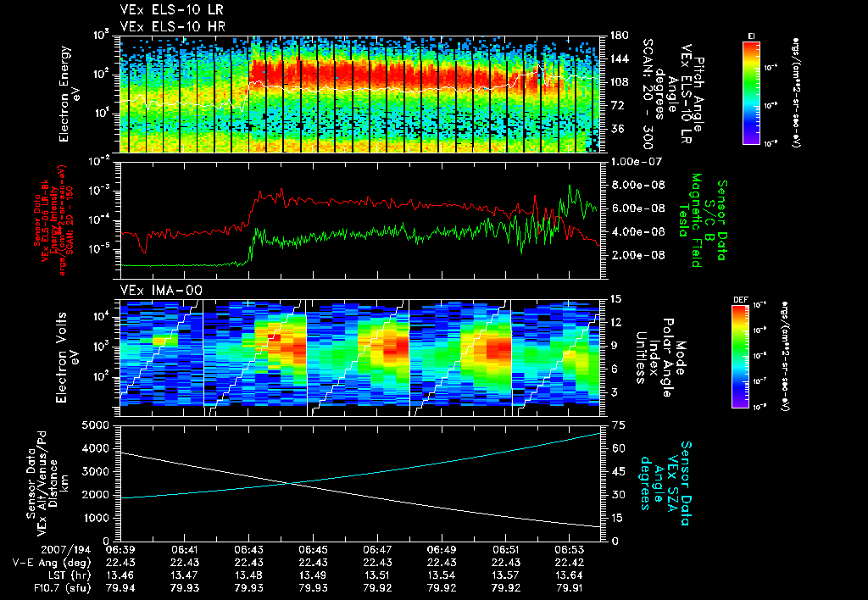Click the 06:41 time tick label
The image size is (868, 600).
pos(184,550)
